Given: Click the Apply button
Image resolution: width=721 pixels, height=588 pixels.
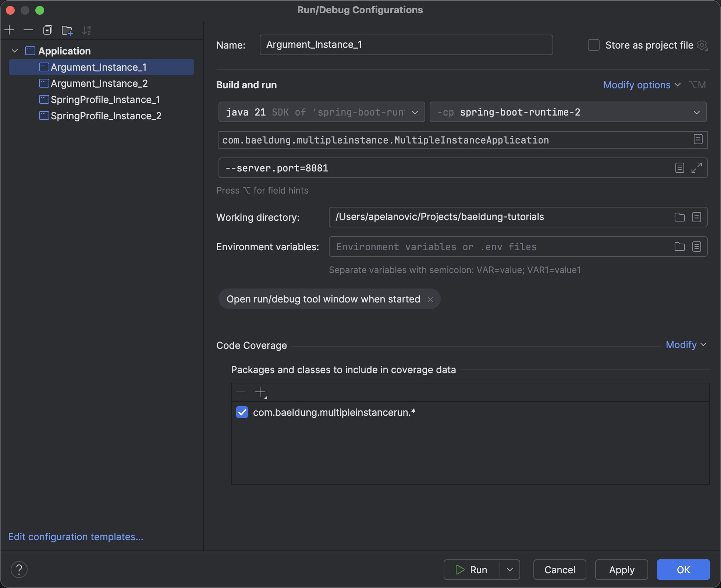Looking at the screenshot, I should click(621, 570).
